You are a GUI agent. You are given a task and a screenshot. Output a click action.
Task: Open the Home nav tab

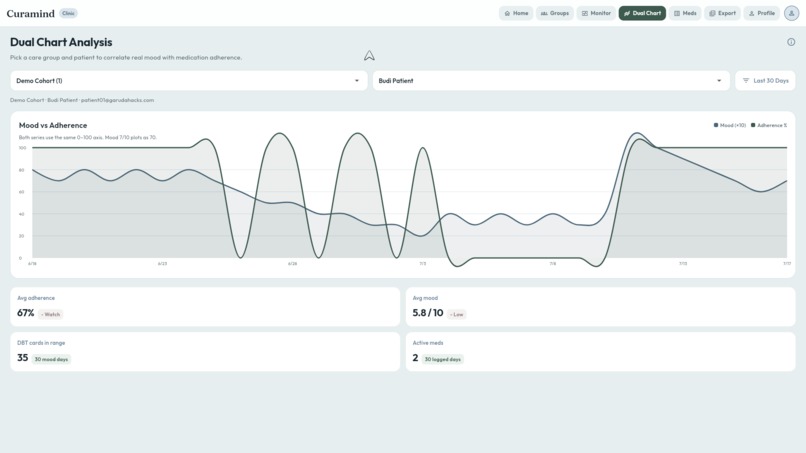point(516,13)
